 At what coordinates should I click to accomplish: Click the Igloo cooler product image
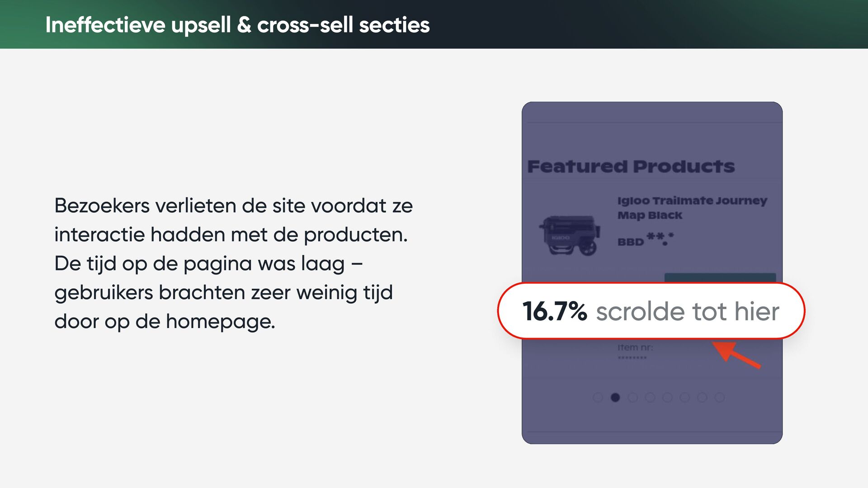point(570,235)
